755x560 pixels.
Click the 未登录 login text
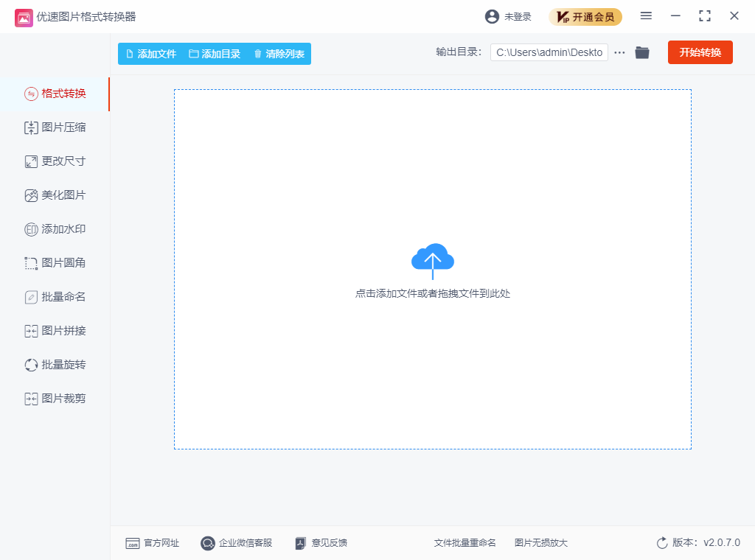(518, 17)
